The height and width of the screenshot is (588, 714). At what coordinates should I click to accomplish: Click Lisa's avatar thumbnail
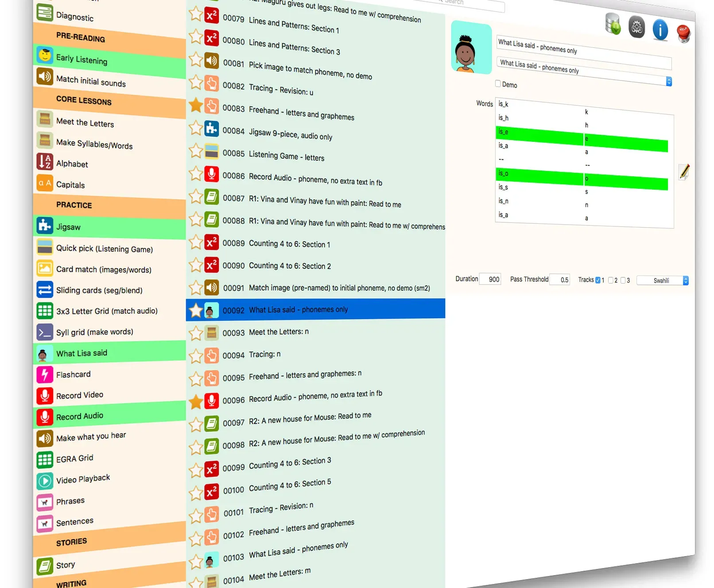click(470, 49)
